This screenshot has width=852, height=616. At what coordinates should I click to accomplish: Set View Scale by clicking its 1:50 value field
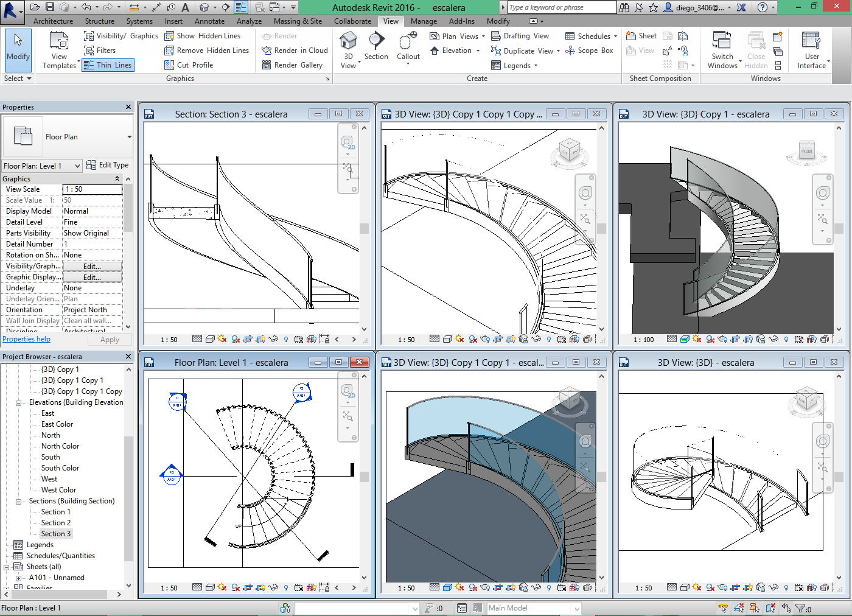pyautogui.click(x=93, y=189)
